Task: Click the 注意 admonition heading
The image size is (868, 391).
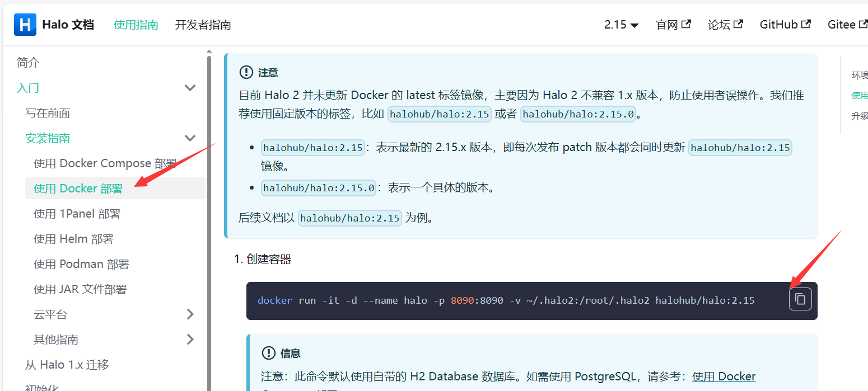Action: (268, 73)
